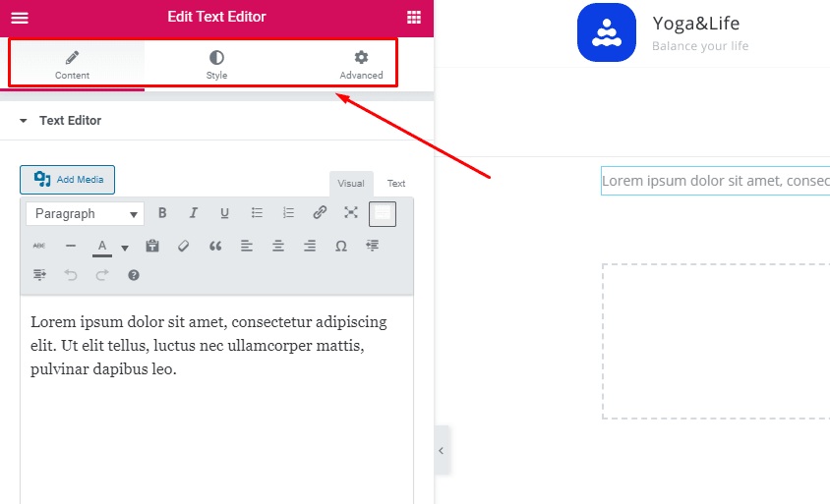Viewport: 830px width, 504px height.
Task: Switch to the Style tab
Action: point(216,65)
